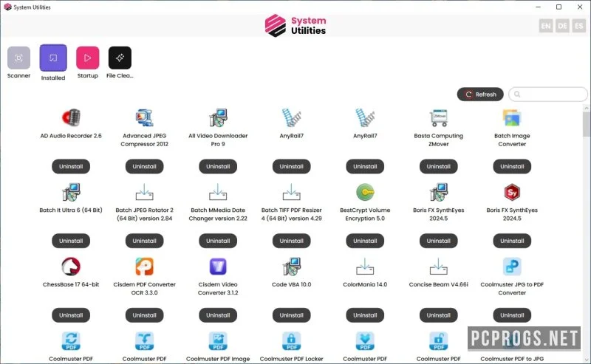The width and height of the screenshot is (591, 364).
Task: Select the Advanced JPEG Compressor 2012 icon
Action: pyautogui.click(x=144, y=117)
